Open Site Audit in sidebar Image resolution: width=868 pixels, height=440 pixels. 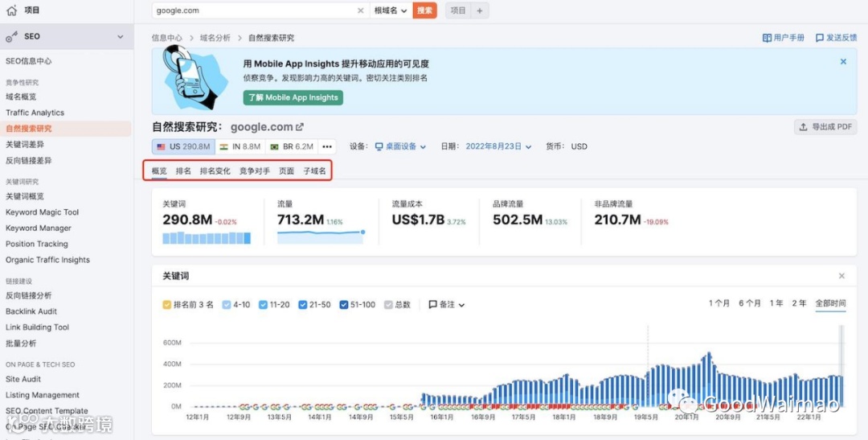23,380
